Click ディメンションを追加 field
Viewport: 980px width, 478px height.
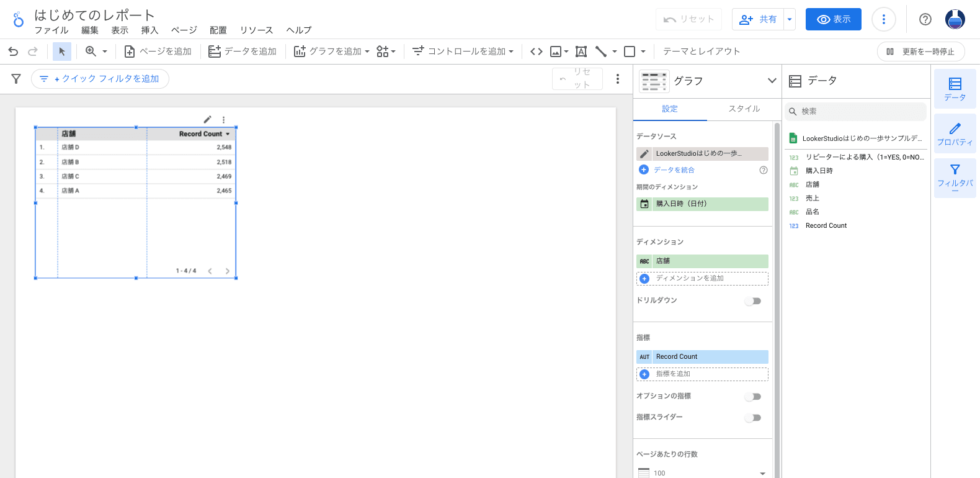pos(702,279)
